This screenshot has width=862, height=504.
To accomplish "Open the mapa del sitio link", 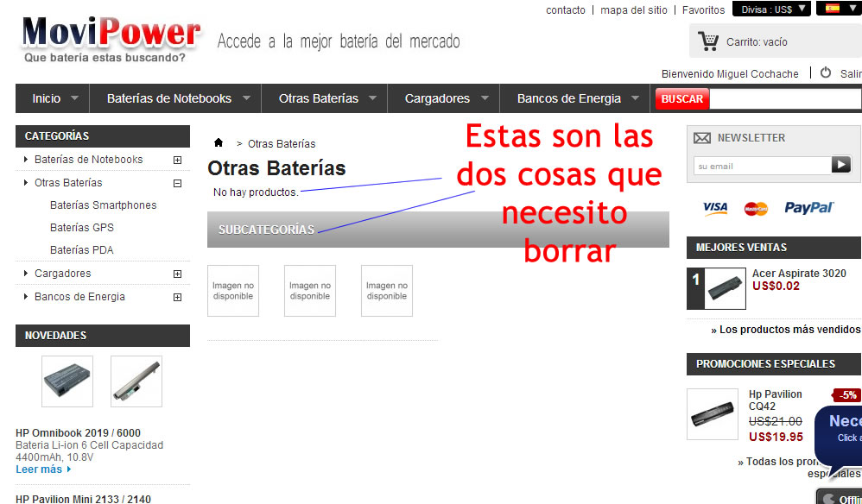I will tap(633, 9).
